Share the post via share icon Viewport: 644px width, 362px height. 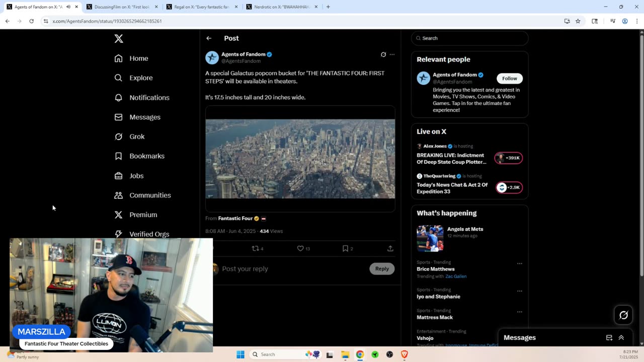[390, 248]
